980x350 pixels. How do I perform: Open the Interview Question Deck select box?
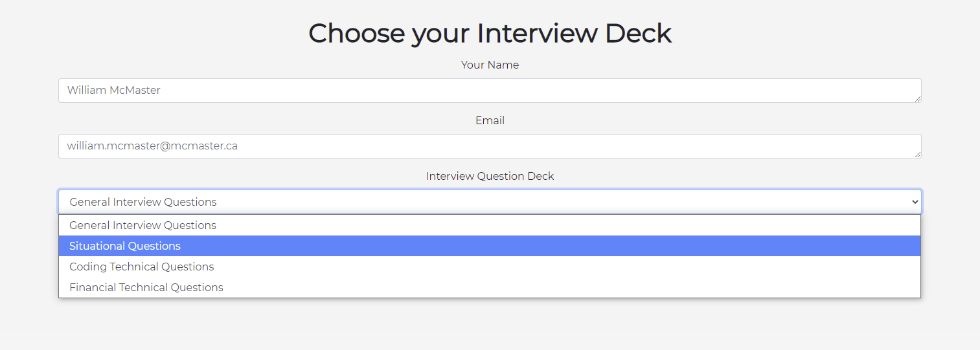[490, 202]
